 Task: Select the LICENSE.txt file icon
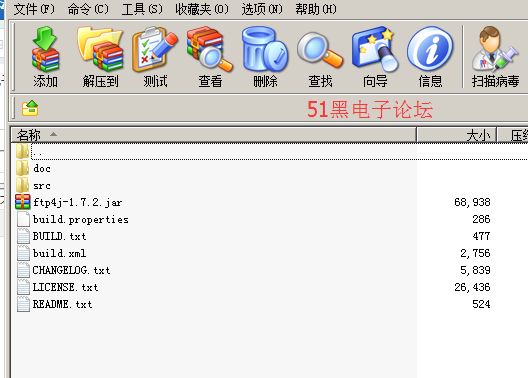coord(23,287)
